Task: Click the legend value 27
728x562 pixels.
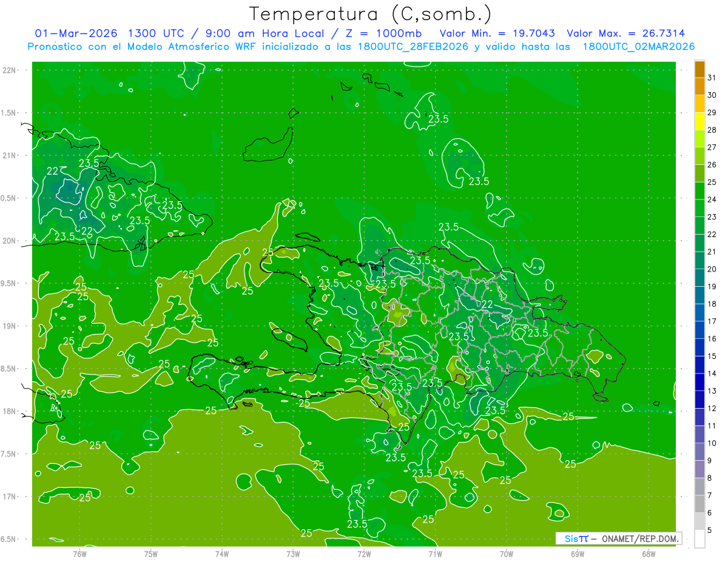Action: [x=712, y=147]
